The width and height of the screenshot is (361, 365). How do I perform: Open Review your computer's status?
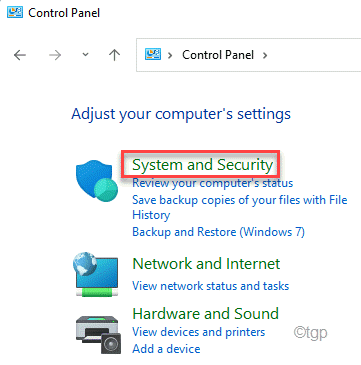213,183
